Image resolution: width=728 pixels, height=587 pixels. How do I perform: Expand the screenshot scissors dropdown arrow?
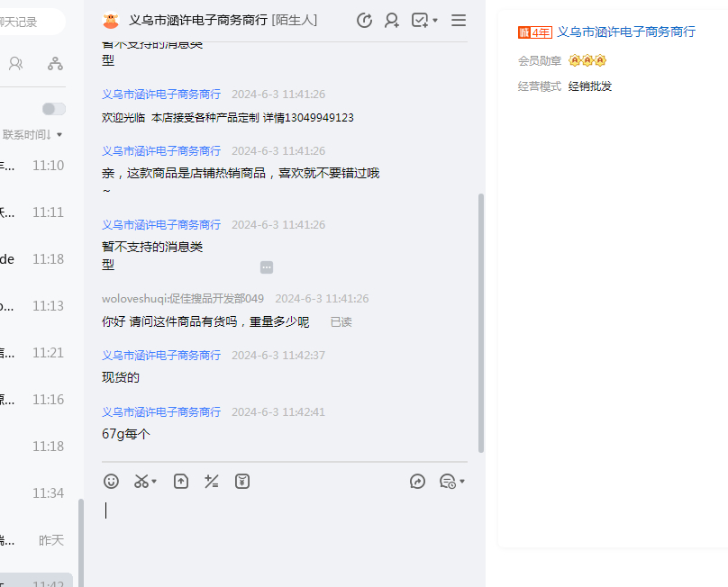point(154,482)
